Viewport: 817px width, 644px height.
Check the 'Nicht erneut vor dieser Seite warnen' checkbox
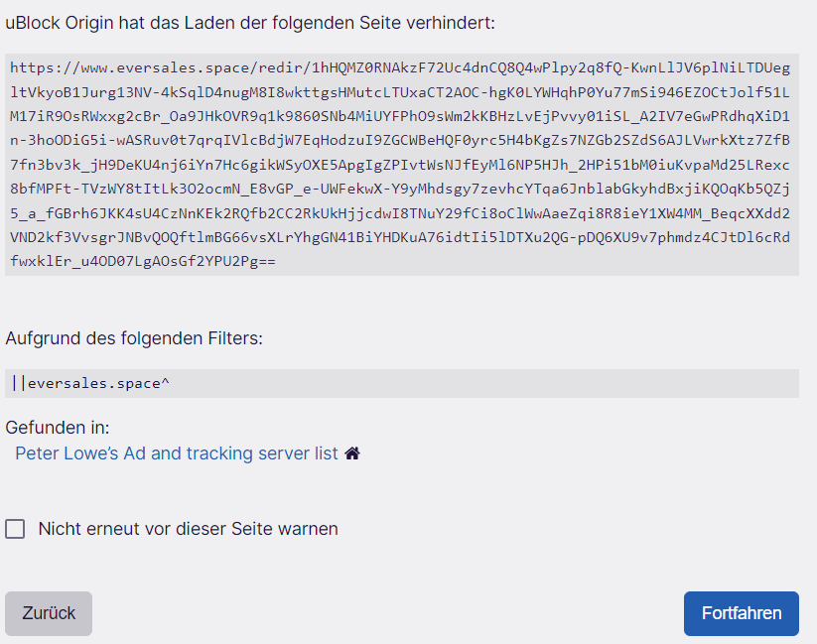pyautogui.click(x=15, y=529)
